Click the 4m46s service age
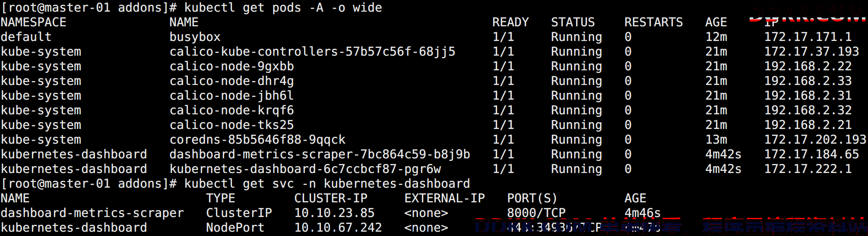This screenshot has height=236, width=868. coord(643,213)
